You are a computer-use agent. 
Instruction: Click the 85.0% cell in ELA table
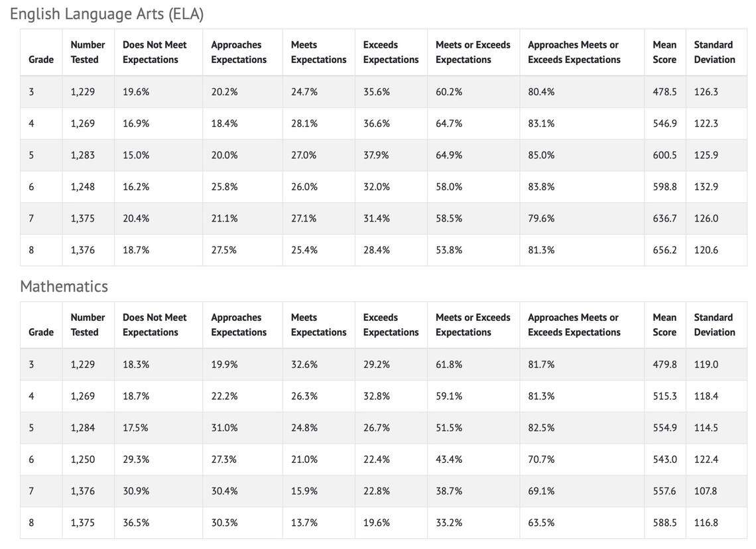coord(541,155)
